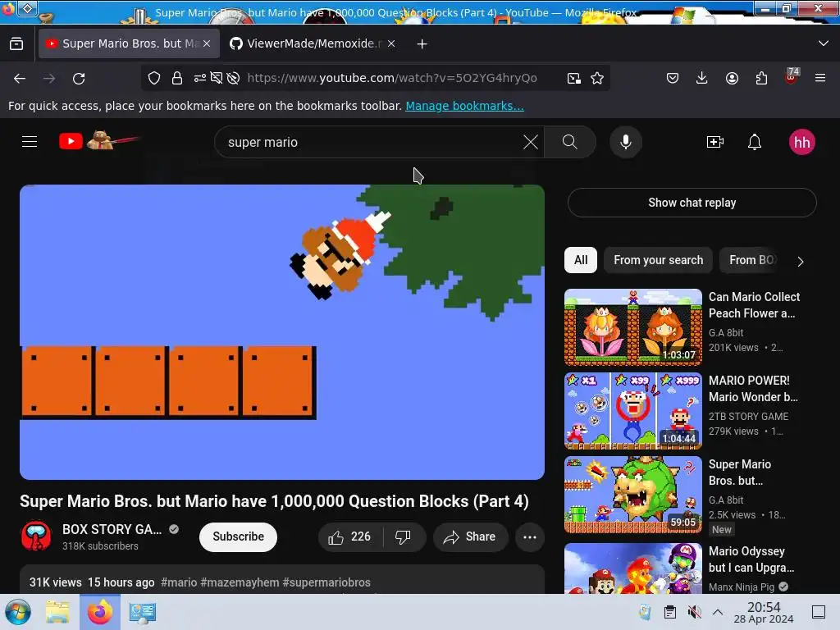Image resolution: width=840 pixels, height=630 pixels.
Task: Open the site permissions icon in address bar
Action: click(x=200, y=78)
